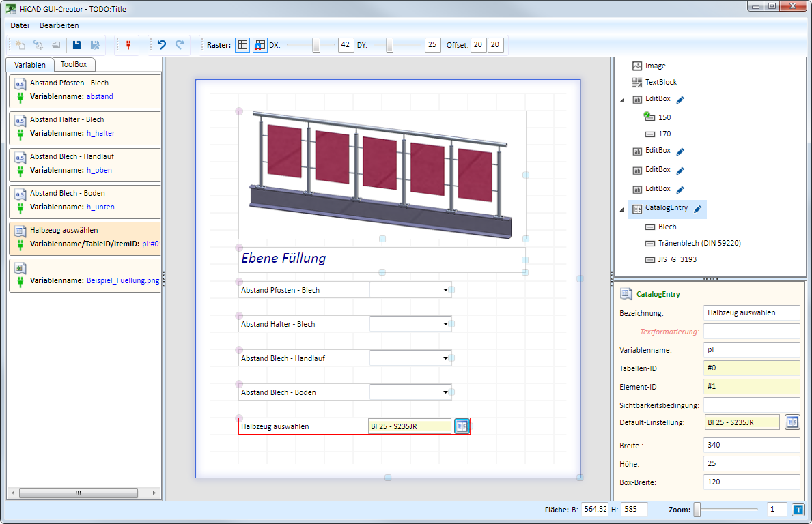Click the blue T button beside zoom
This screenshot has width=812, height=524.
tap(798, 510)
